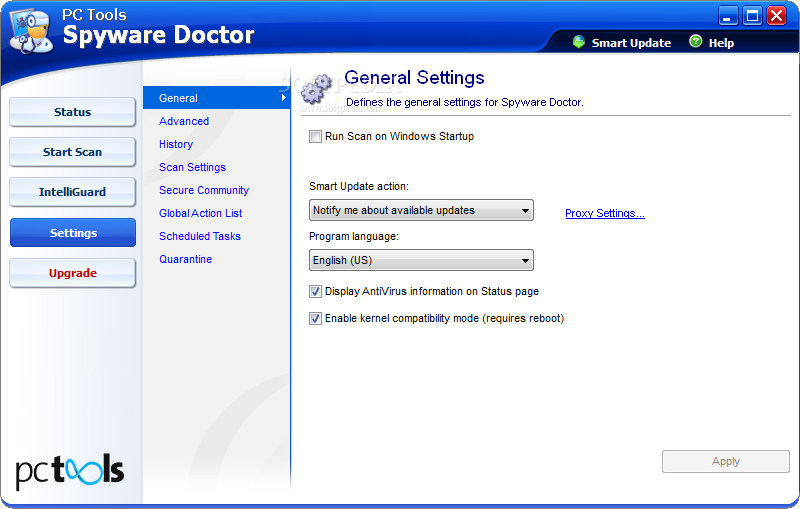Close the Spyware Doctor window
800x509 pixels.
[777, 16]
